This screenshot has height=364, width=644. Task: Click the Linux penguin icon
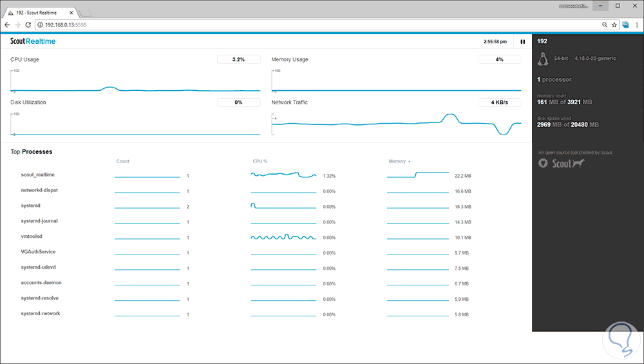543,59
